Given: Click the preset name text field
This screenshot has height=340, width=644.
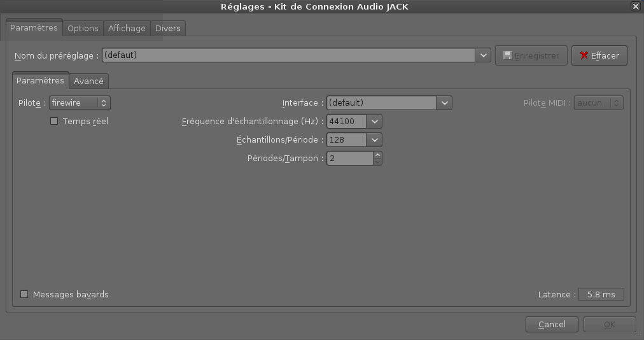Looking at the screenshot, I should pos(289,55).
